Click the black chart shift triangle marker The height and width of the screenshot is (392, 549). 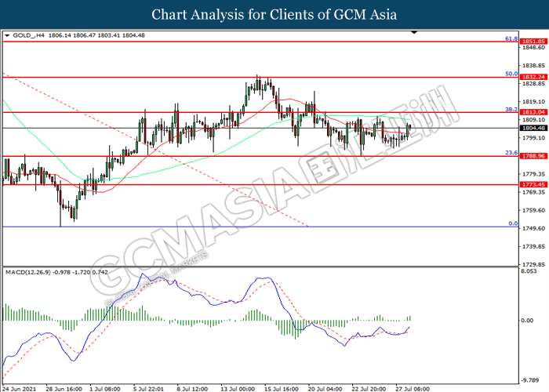point(414,32)
